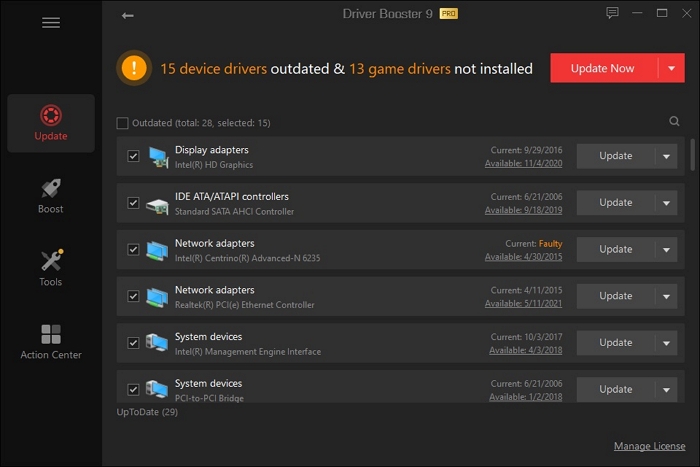Viewport: 700px width, 467px height.
Task: Expand the UpToDate (29) section
Action: [x=147, y=412]
